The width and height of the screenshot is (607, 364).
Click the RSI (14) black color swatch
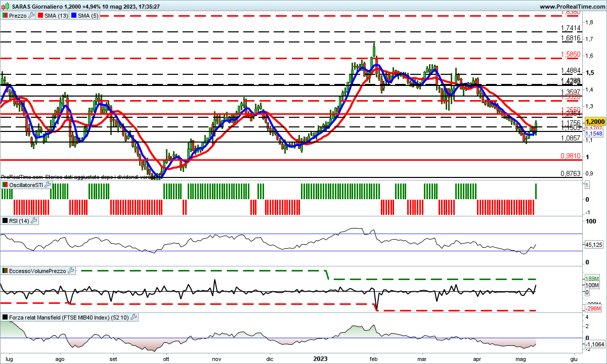pyautogui.click(x=5, y=221)
